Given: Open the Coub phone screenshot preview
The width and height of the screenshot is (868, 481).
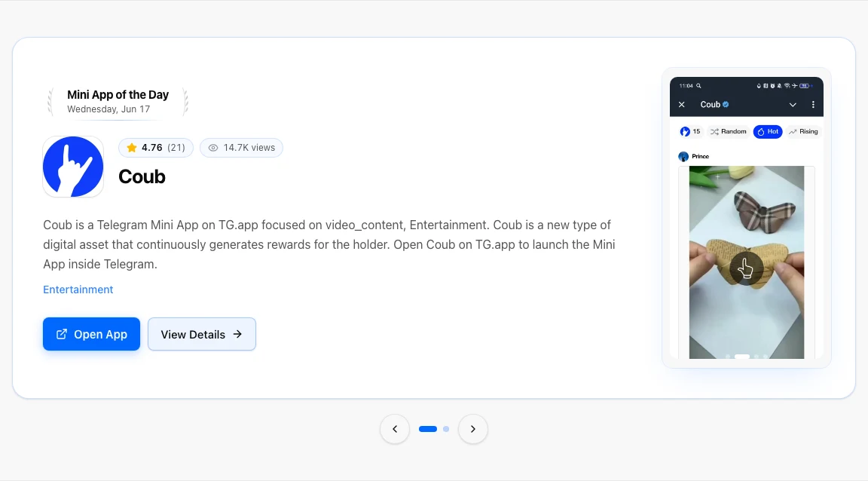Looking at the screenshot, I should coord(746,218).
